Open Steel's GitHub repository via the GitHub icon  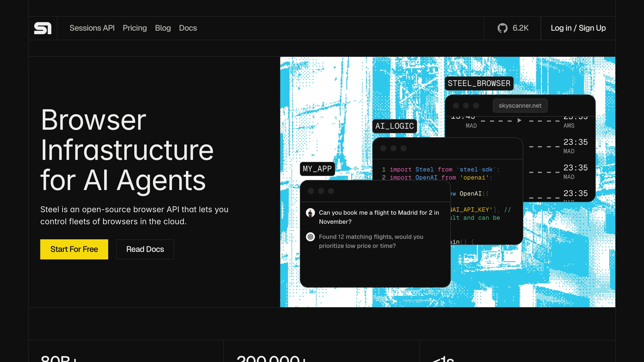(503, 28)
